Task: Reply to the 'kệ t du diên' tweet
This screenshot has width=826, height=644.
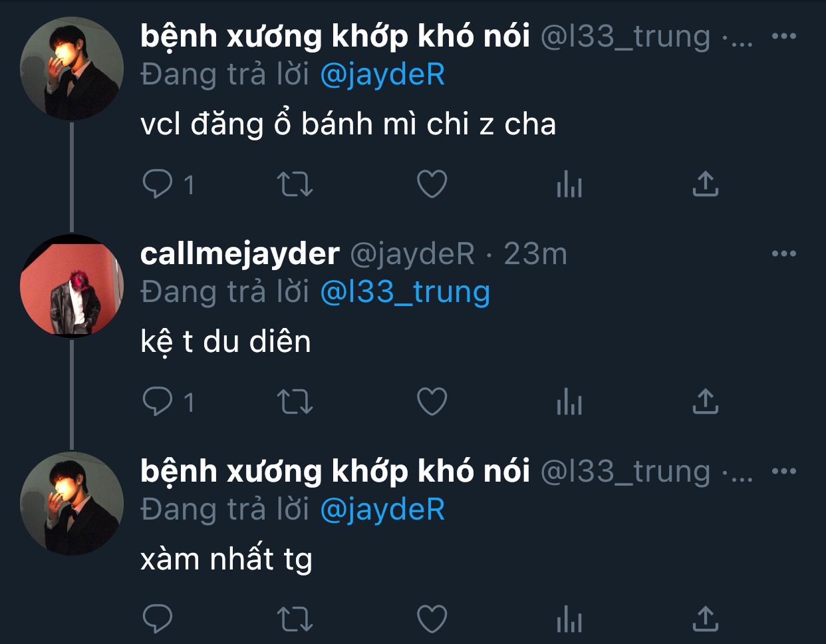Action: 158,401
